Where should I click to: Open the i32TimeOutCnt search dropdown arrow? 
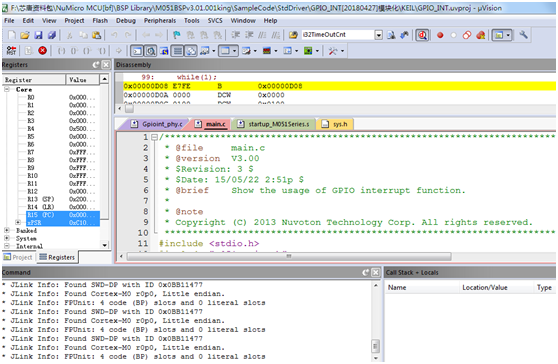coord(379,35)
